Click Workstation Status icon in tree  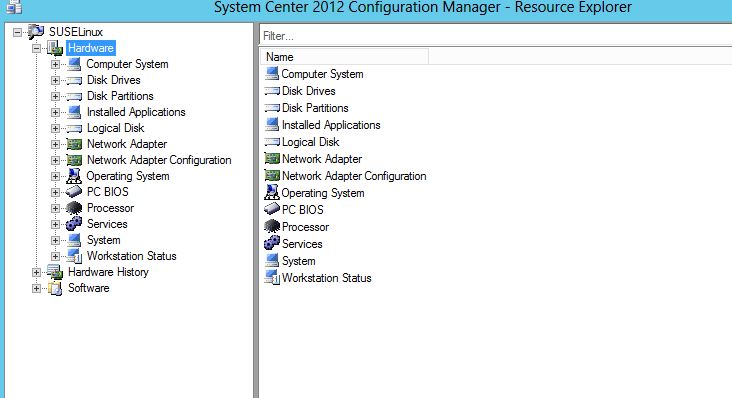pyautogui.click(x=74, y=256)
